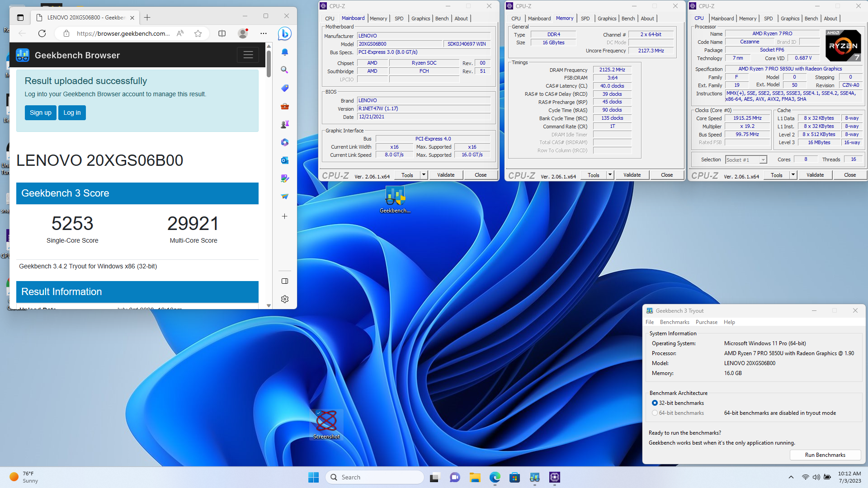Click Read aloud icon in address bar
The height and width of the screenshot is (488, 868).
(x=180, y=33)
